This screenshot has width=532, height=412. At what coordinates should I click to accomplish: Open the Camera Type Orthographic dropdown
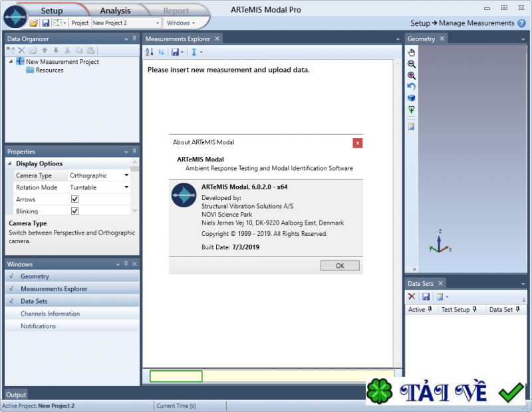128,175
